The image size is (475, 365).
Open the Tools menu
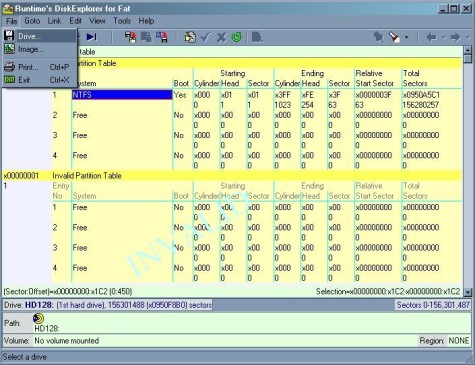(122, 21)
